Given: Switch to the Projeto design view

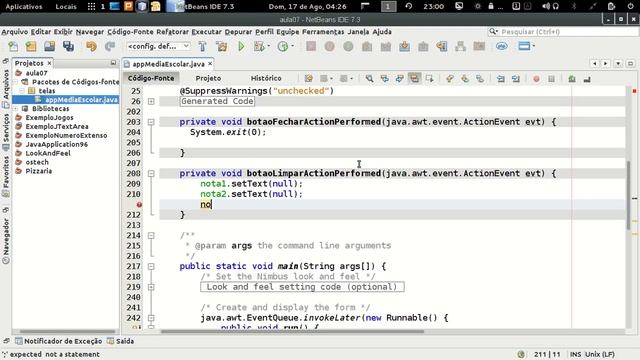Looking at the screenshot, I should 208,78.
